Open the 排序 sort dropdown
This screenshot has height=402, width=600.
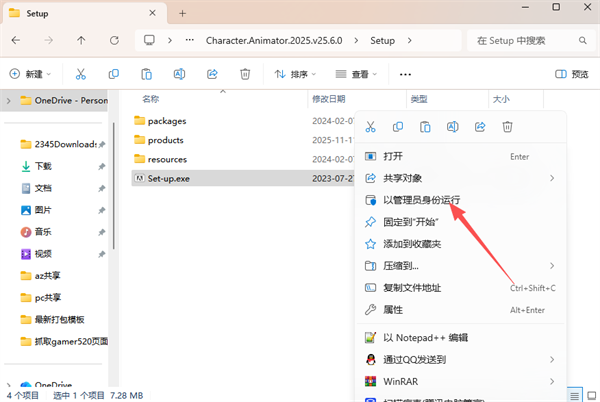(x=292, y=74)
